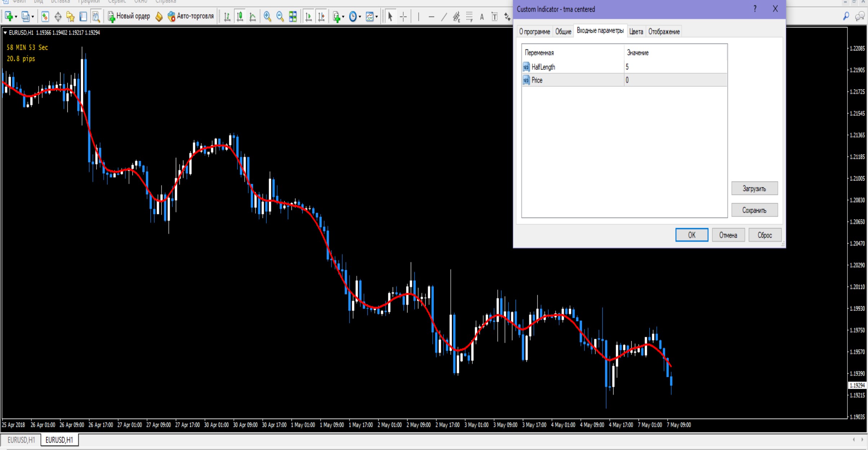This screenshot has width=868, height=450.
Task: Select the text label tool
Action: 495,17
